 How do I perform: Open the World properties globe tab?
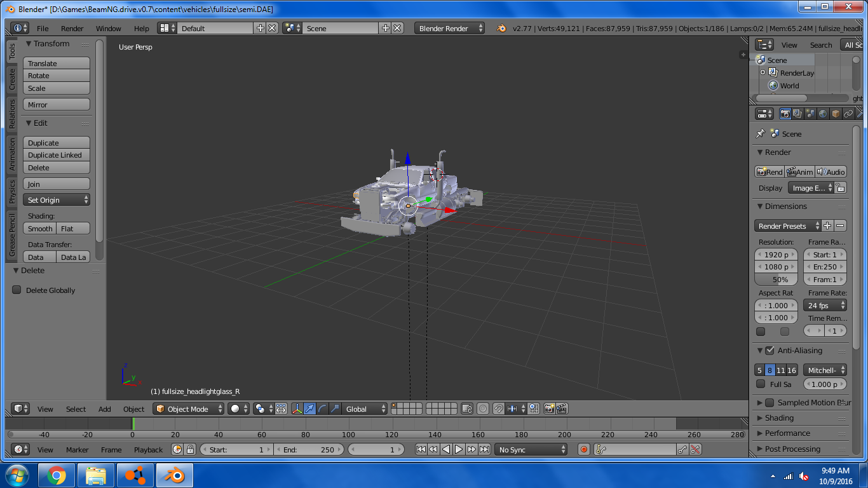(x=823, y=114)
